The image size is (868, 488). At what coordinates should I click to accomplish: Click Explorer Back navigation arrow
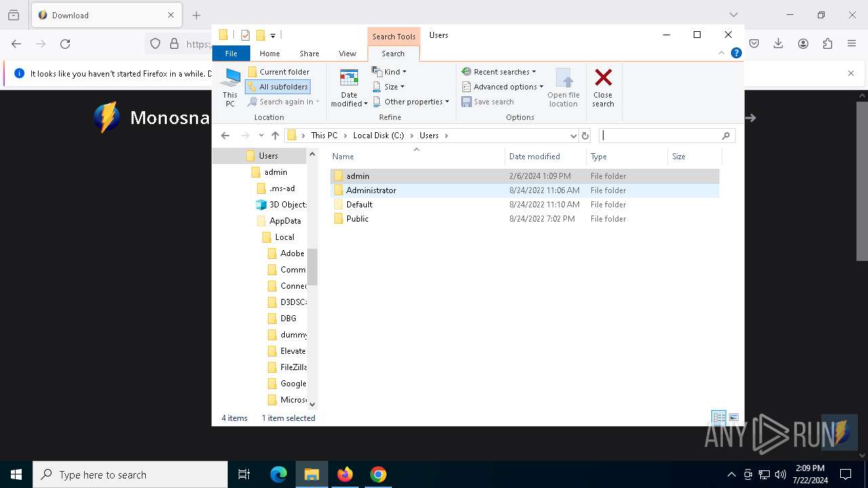pyautogui.click(x=225, y=136)
